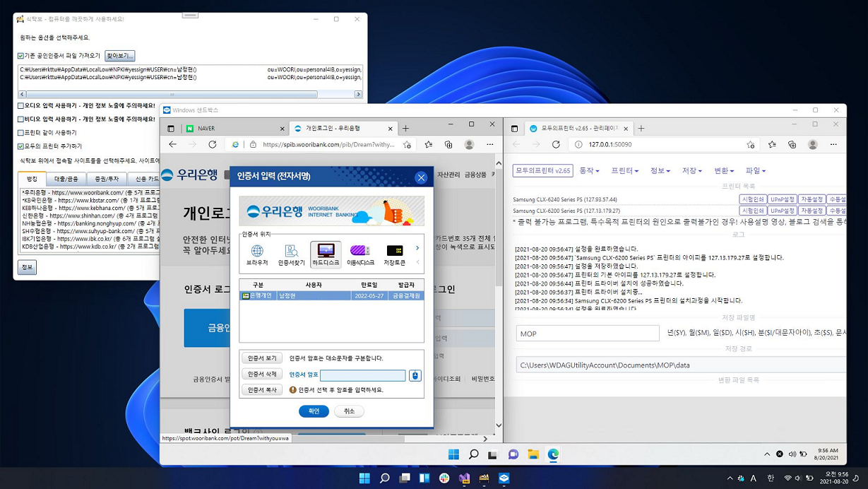Confirm with the 확인 button
Viewport: 868px width, 489px height.
tap(314, 411)
